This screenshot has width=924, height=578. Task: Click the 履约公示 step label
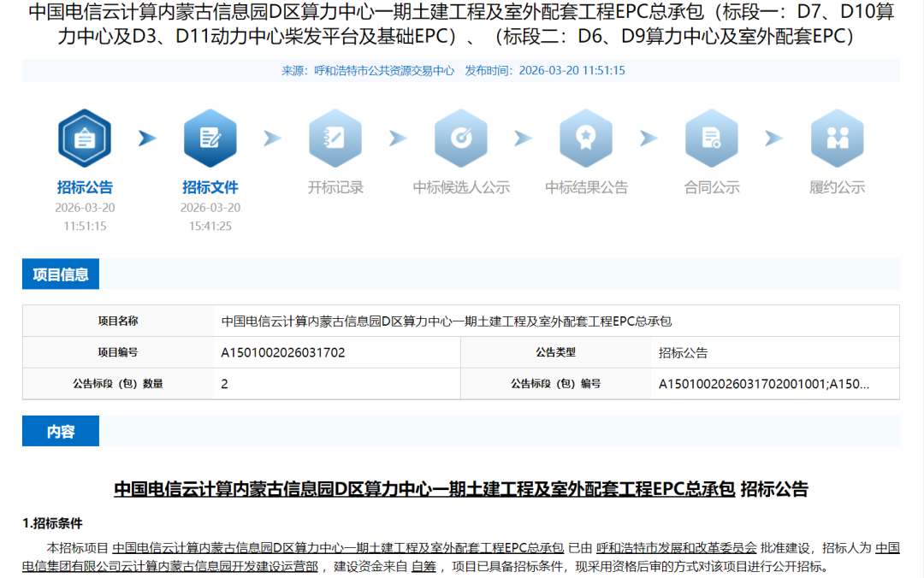point(837,187)
